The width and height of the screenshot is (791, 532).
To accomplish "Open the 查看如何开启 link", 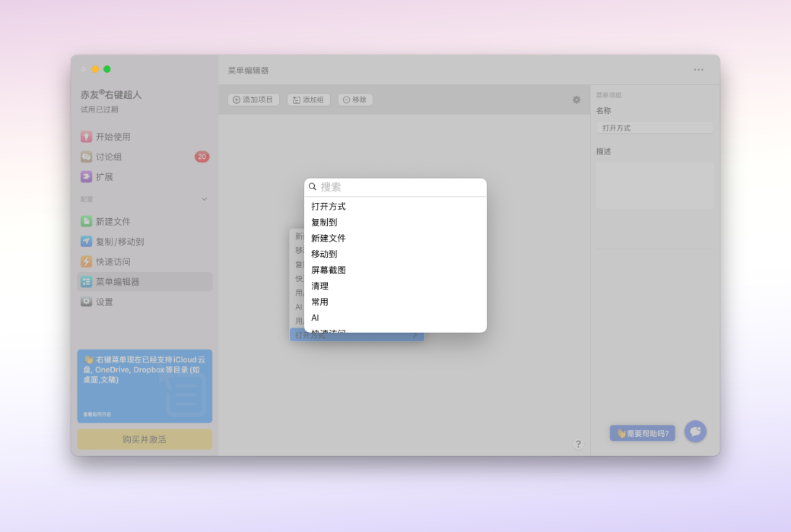I will pos(97,414).
